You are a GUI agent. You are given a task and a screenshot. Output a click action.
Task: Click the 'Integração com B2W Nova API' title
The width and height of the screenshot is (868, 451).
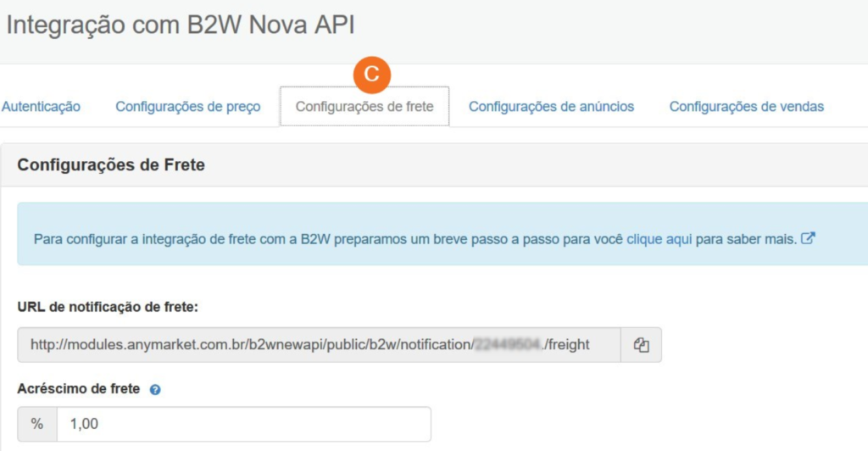(x=181, y=25)
